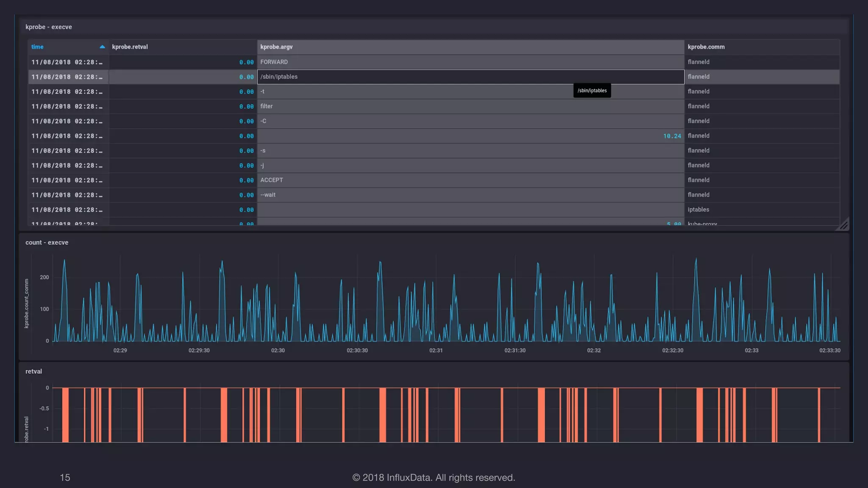Click the time column header label
Viewport: 868px width, 488px height.
tap(37, 47)
